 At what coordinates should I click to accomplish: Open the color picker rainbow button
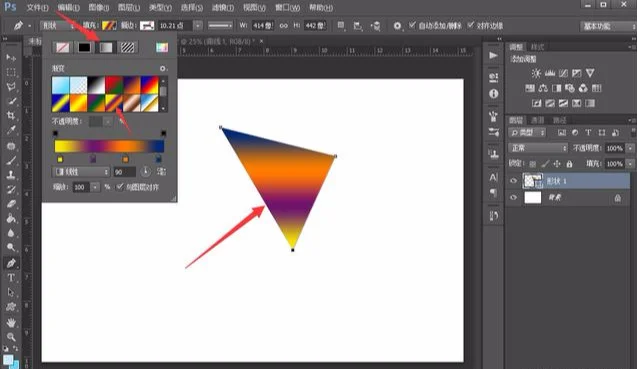(x=162, y=48)
